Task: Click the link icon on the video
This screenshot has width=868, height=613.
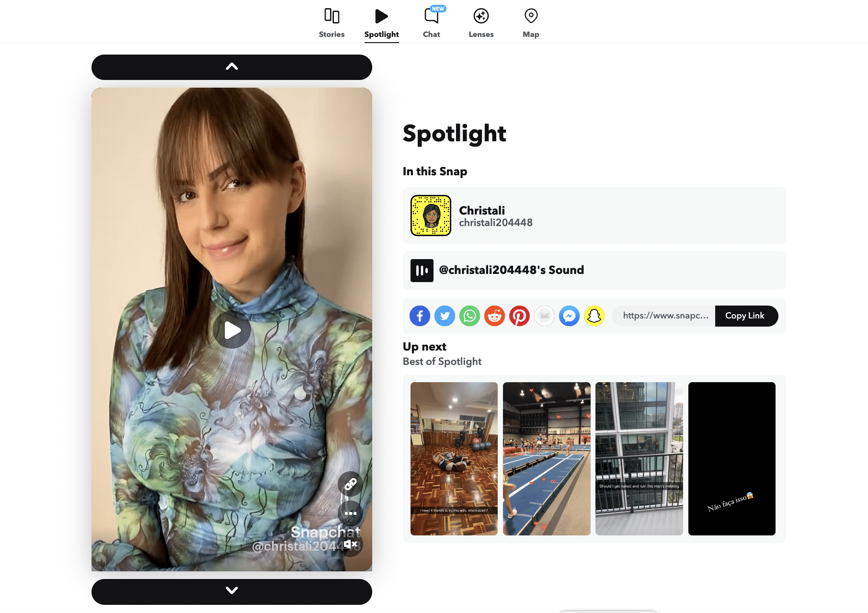Action: click(x=350, y=484)
